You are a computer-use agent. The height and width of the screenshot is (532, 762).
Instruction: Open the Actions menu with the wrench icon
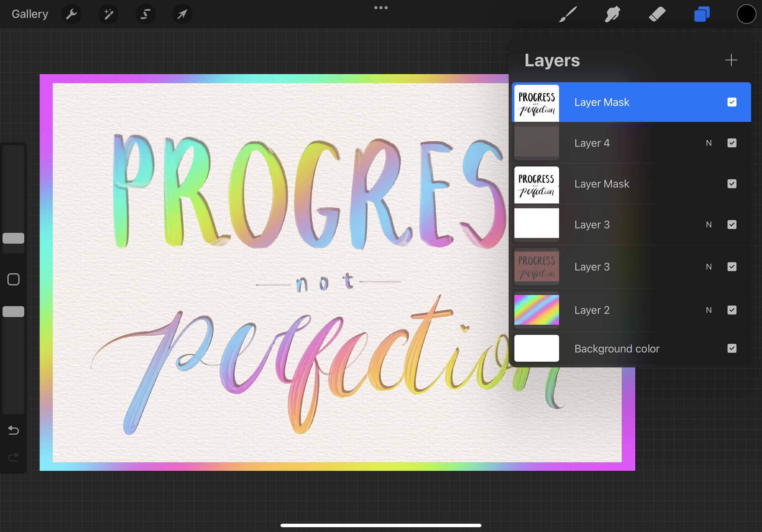coord(72,14)
